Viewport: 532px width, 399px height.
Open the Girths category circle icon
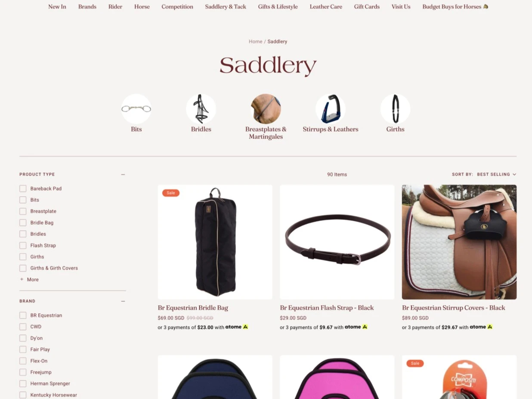[x=395, y=109]
